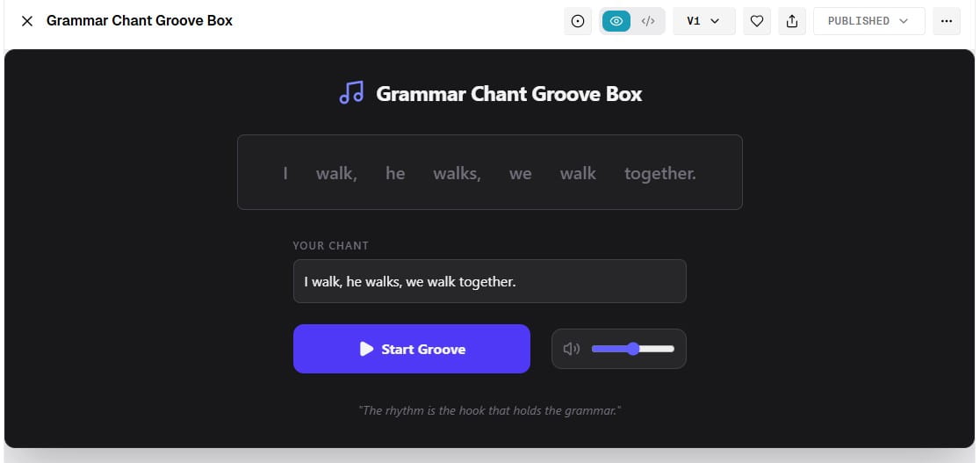This screenshot has width=980, height=463.
Task: Click the play triangle icon on Start Groove
Action: [x=366, y=349]
